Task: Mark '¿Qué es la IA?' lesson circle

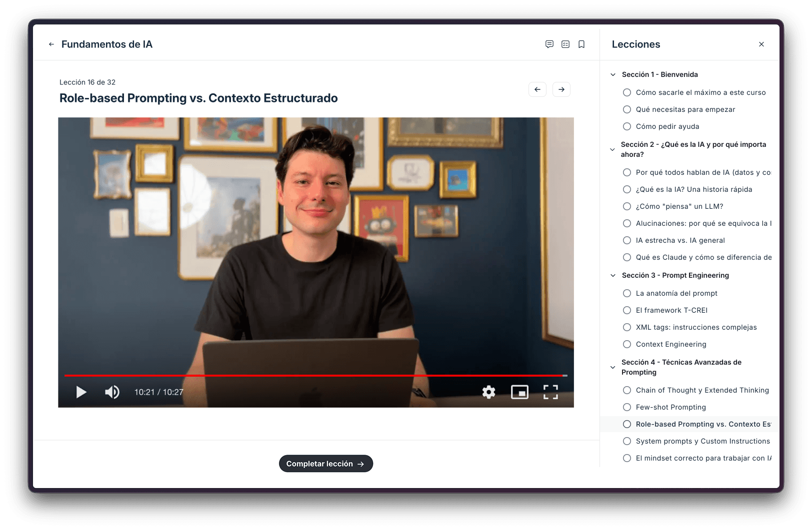Action: tap(627, 189)
